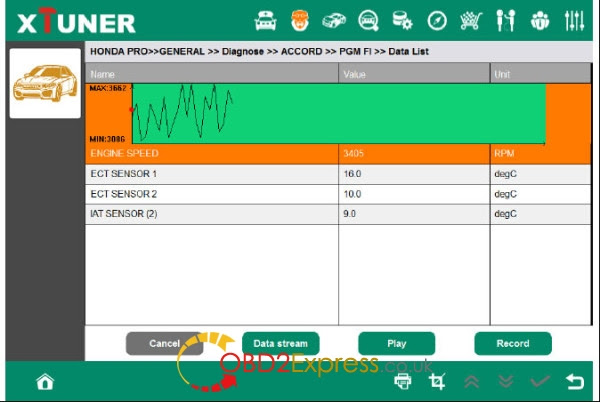
Task: Click the gold car thumbnail
Action: pyautogui.click(x=45, y=83)
